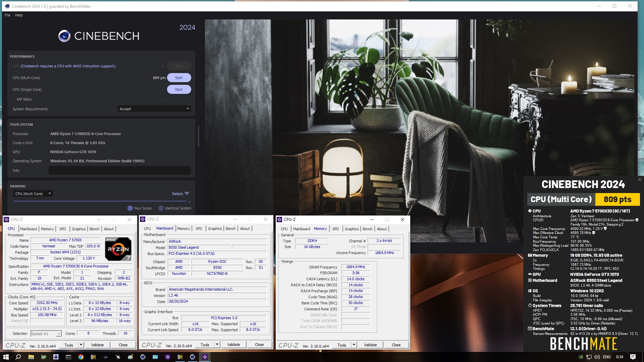Image resolution: width=644 pixels, height=362 pixels.
Task: Open green circuit board taskbar icon
Action: 44,357
